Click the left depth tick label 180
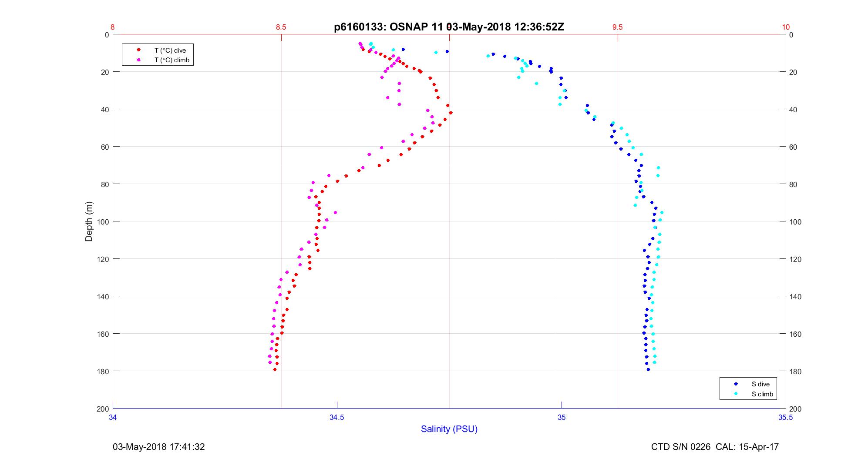The height and width of the screenshot is (459, 868). pos(103,371)
